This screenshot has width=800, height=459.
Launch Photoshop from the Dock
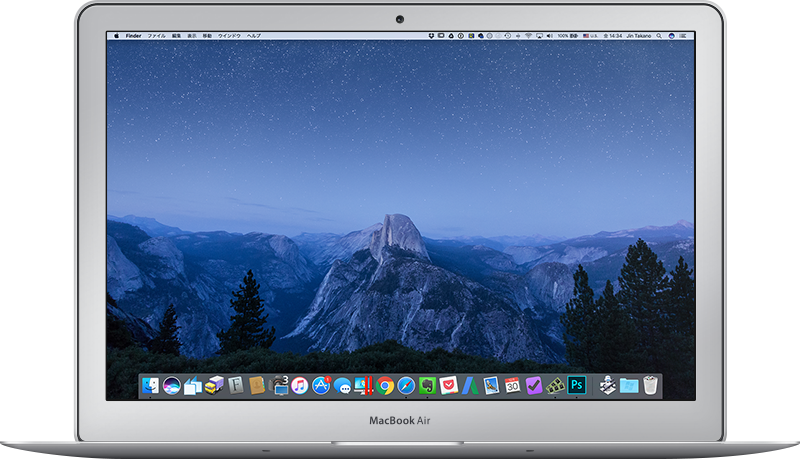577,385
